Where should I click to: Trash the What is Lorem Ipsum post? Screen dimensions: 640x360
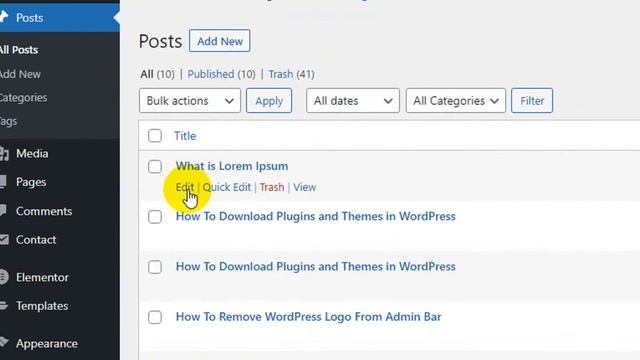point(272,187)
